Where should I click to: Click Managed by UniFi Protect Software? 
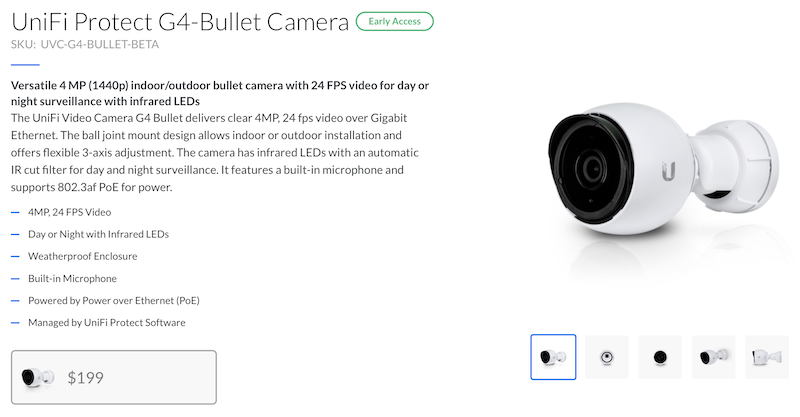pos(107,322)
